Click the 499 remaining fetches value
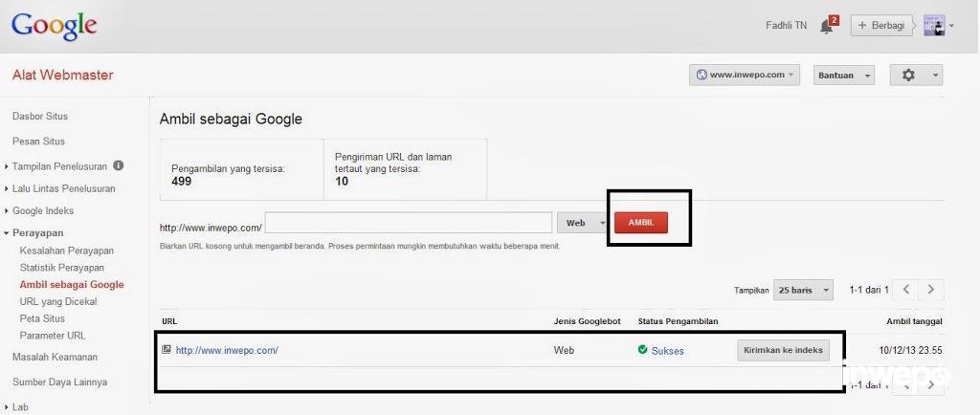The height and width of the screenshot is (415, 980). pos(181,182)
